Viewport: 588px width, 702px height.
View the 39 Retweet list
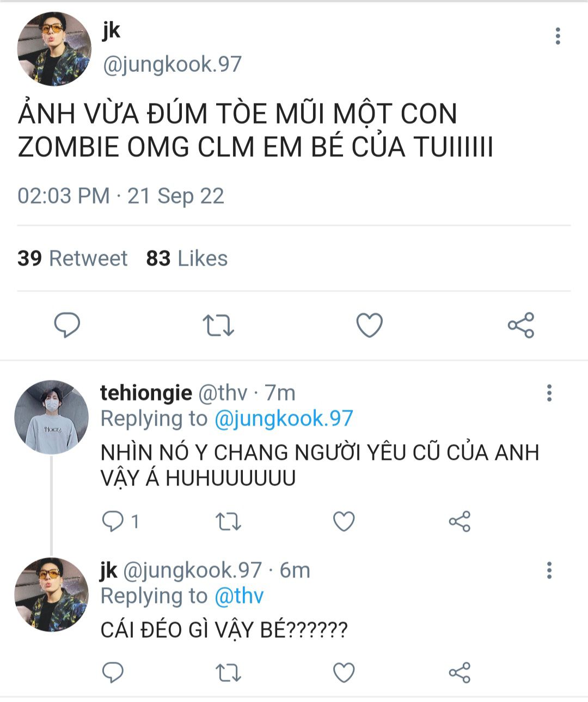point(72,258)
